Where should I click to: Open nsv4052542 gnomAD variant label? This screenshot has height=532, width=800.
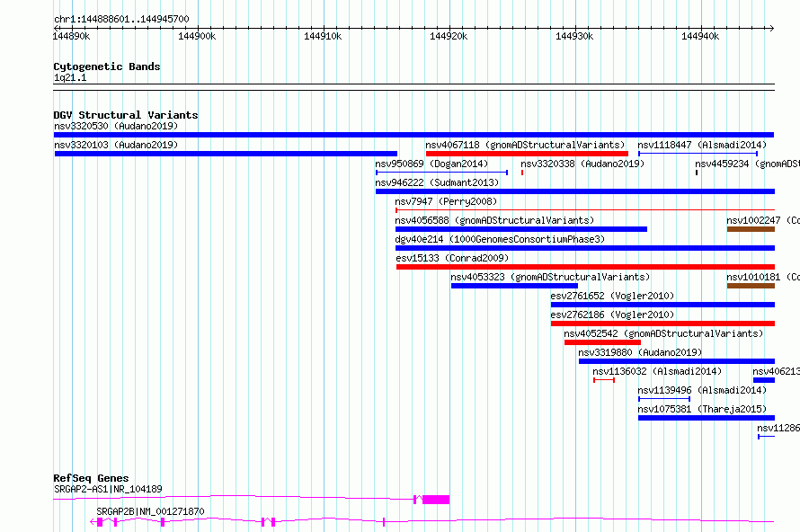coord(663,333)
